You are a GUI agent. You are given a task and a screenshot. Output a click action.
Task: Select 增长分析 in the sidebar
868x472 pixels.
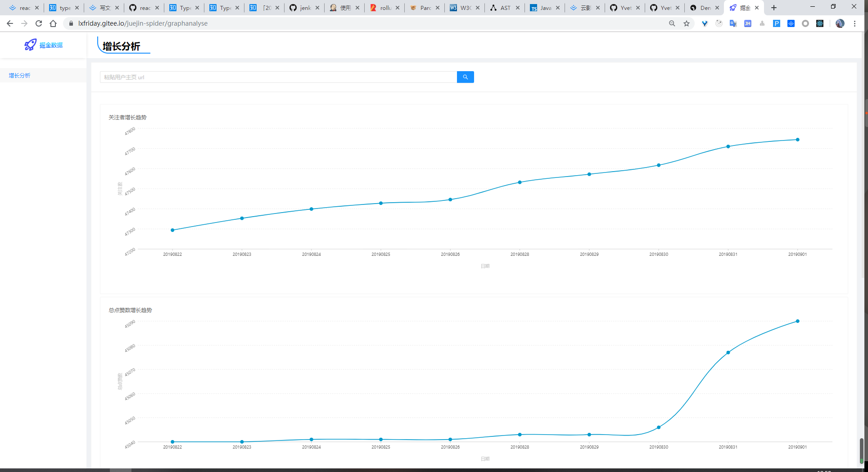(x=43, y=75)
